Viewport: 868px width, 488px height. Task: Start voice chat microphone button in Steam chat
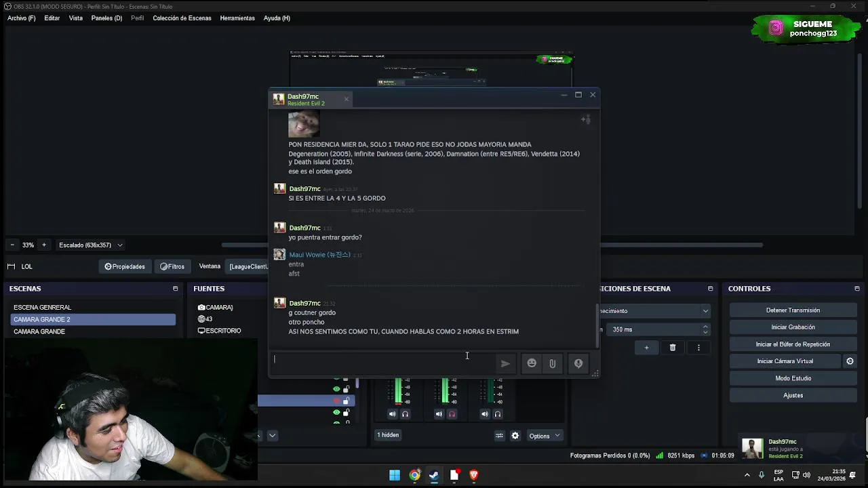click(578, 364)
